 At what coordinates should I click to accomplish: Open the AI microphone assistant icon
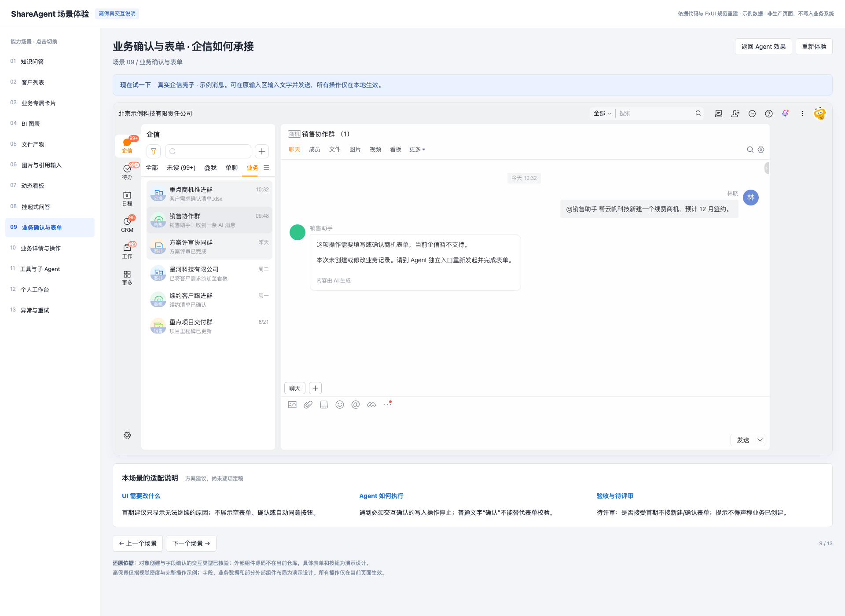(x=786, y=114)
